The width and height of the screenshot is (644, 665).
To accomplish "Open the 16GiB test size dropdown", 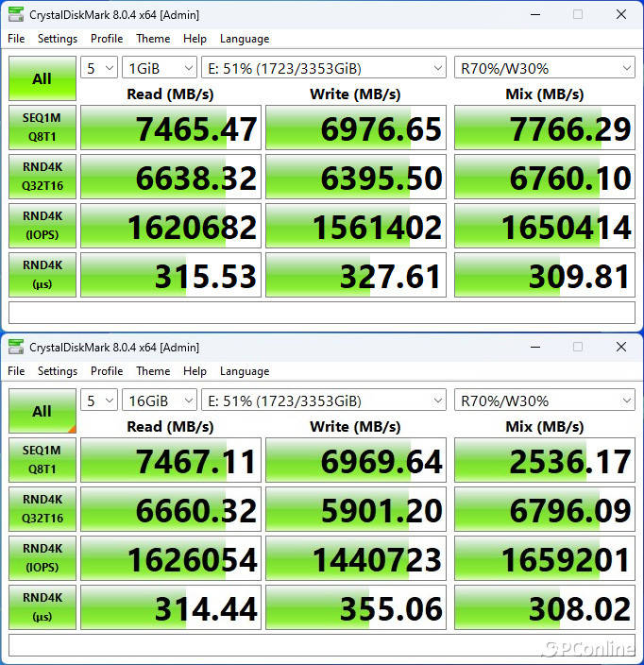I will point(159,401).
